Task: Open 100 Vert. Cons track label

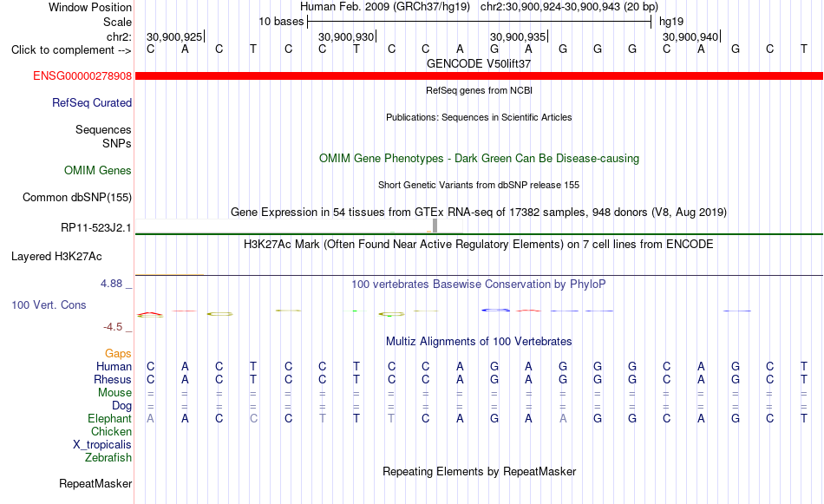Action: (49, 305)
